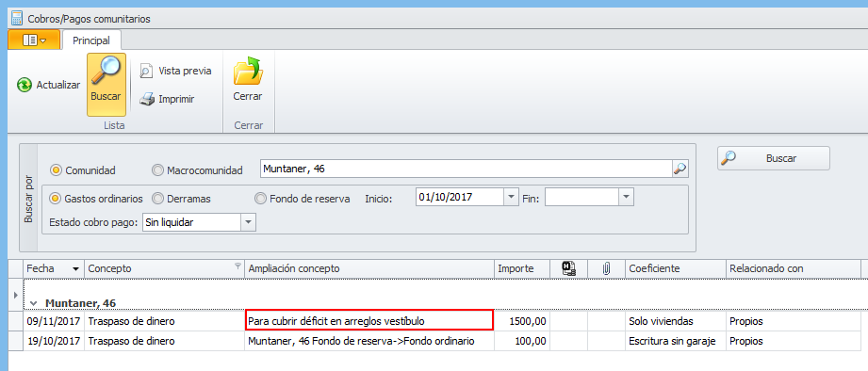This screenshot has height=371, width=868.
Task: Sort by Relacionado con column header
Action: [793, 268]
